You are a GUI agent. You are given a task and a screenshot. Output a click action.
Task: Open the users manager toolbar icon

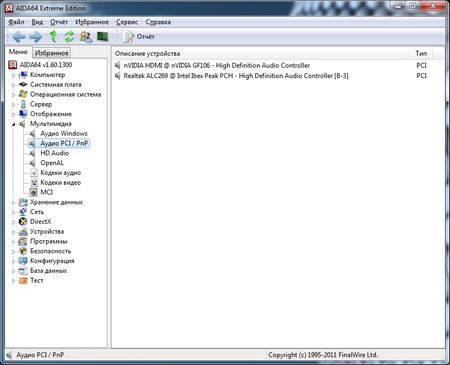pos(86,37)
